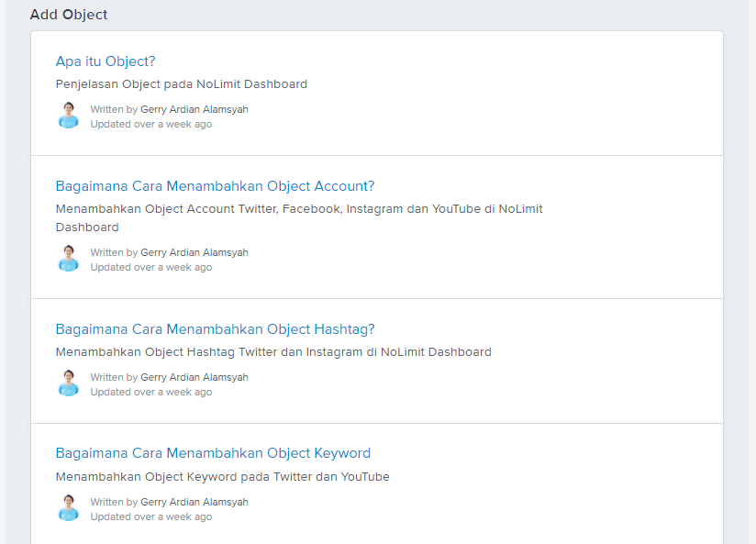Click author avatar in "Apa itu Object?" card

pos(68,116)
